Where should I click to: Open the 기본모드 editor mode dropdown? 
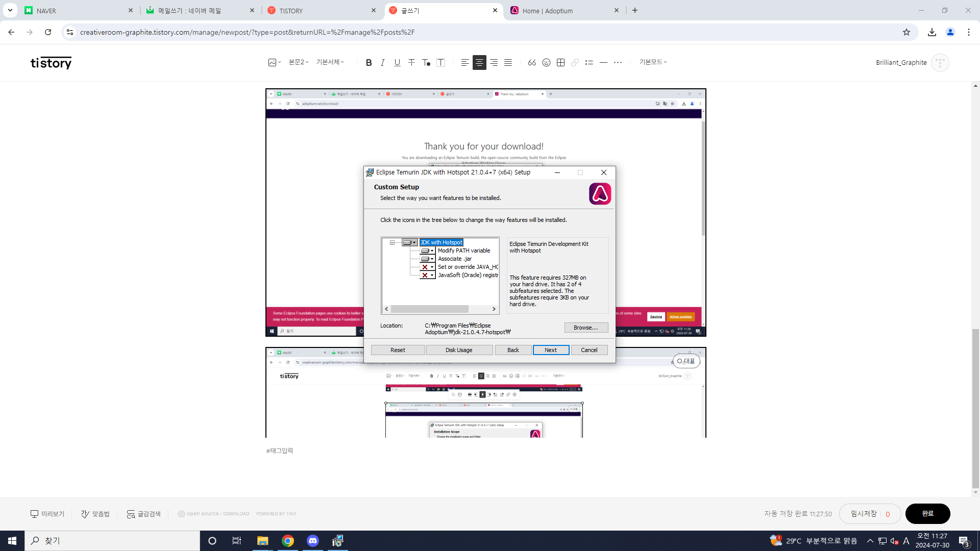coord(653,62)
